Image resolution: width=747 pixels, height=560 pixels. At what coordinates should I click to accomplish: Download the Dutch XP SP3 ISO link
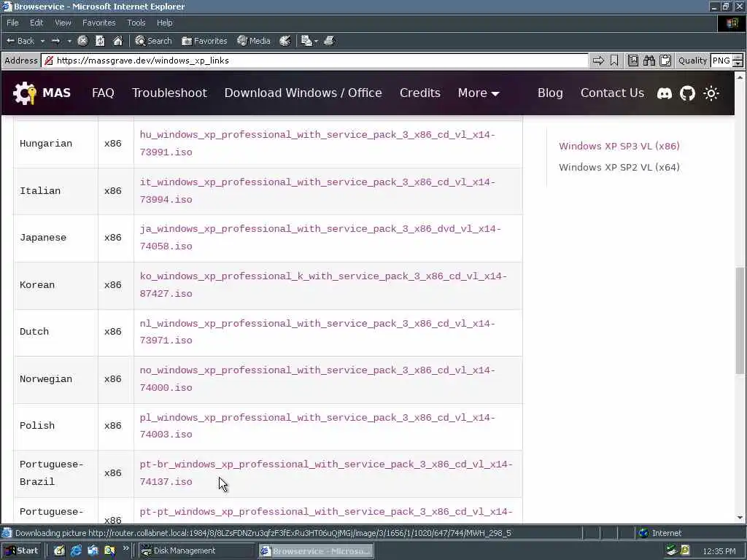click(318, 332)
